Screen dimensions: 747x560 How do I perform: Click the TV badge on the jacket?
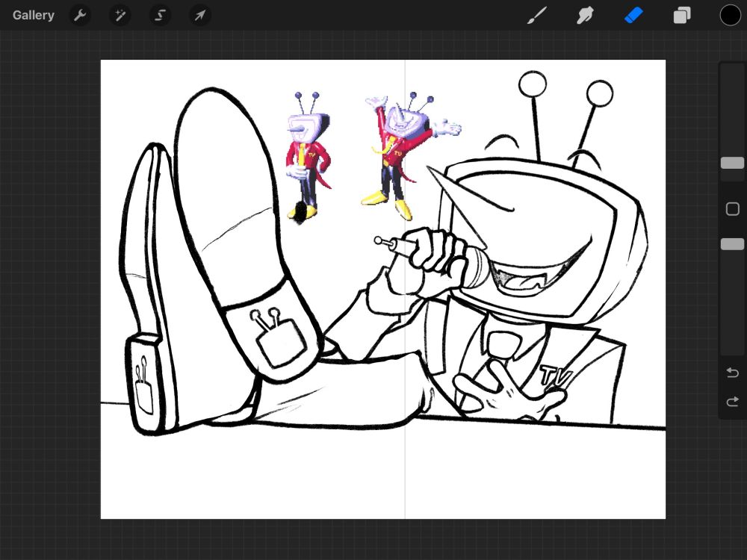[x=555, y=376]
